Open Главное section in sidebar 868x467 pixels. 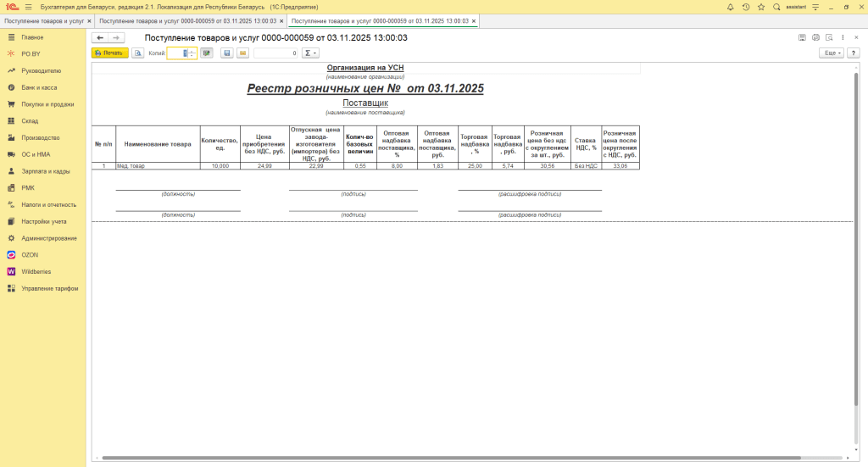[32, 37]
